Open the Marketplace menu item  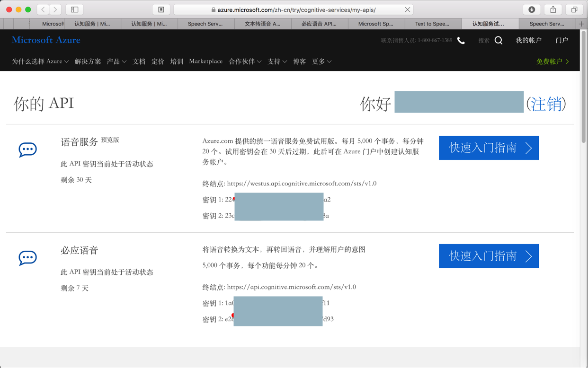point(205,61)
